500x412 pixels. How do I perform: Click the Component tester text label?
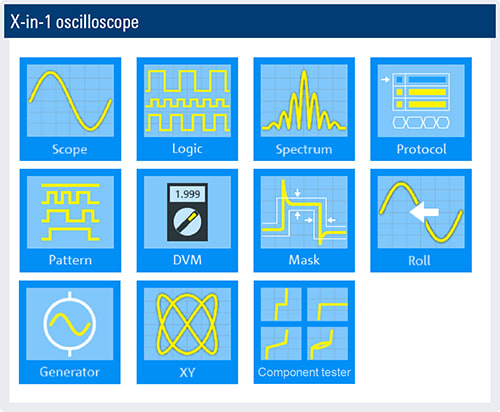coord(304,372)
